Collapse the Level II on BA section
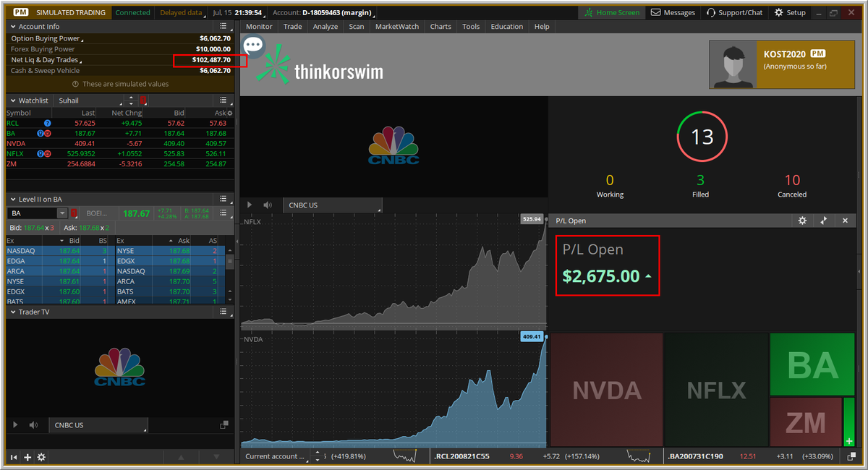The width and height of the screenshot is (868, 470). (12, 199)
